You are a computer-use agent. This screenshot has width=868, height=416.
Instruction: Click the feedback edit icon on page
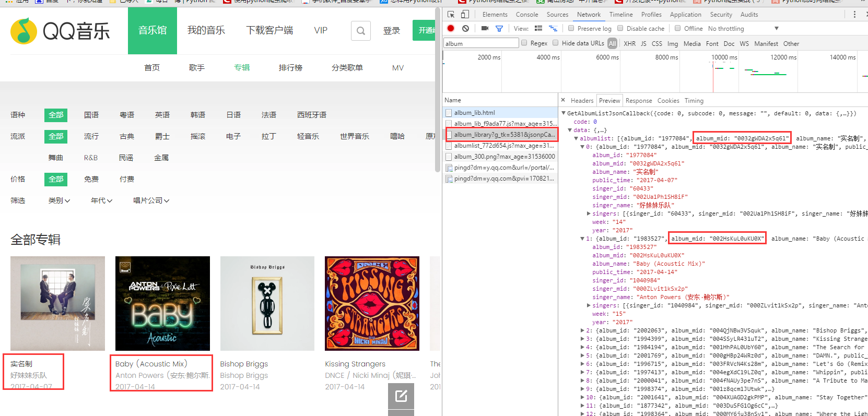click(x=401, y=396)
